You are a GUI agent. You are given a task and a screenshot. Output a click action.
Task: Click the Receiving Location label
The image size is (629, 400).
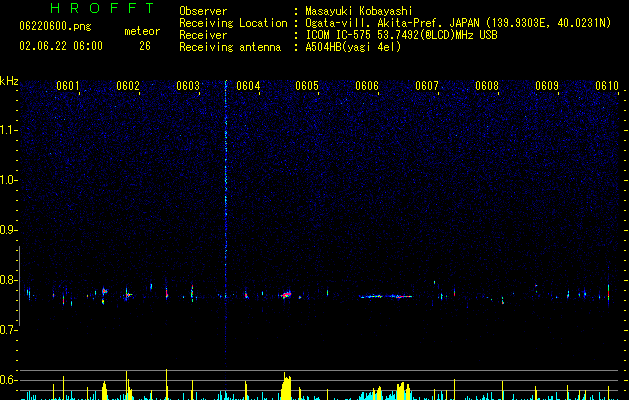tap(233, 23)
